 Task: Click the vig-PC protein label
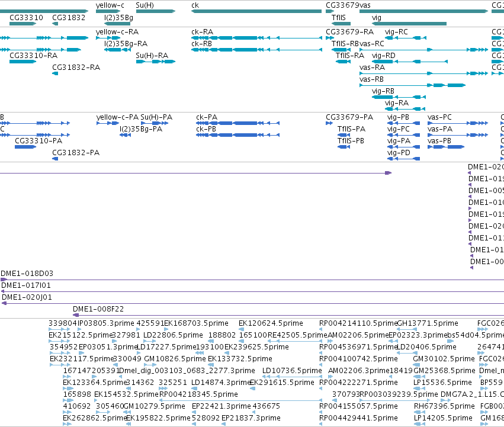pyautogui.click(x=398, y=130)
